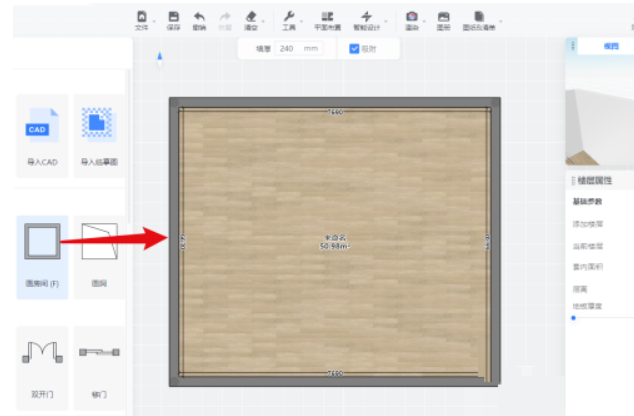The width and height of the screenshot is (634, 416).
Task: Click the greyed redo arrow icon
Action: coord(225,17)
